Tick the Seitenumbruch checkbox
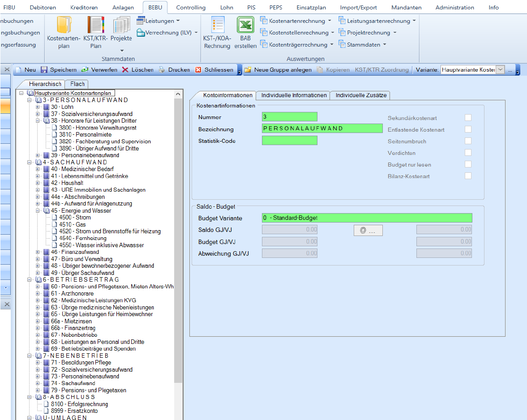Screen dimensions: 527x420 tap(468, 141)
